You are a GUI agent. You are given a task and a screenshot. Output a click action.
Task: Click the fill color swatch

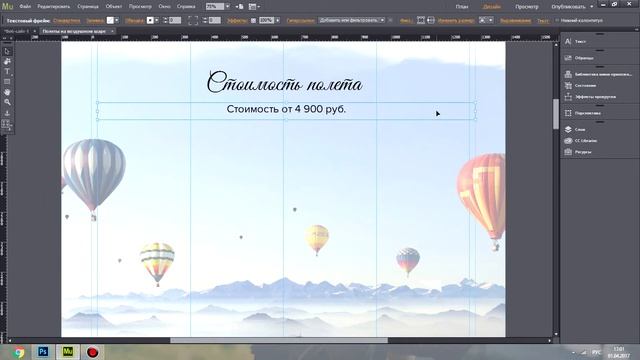point(110,20)
